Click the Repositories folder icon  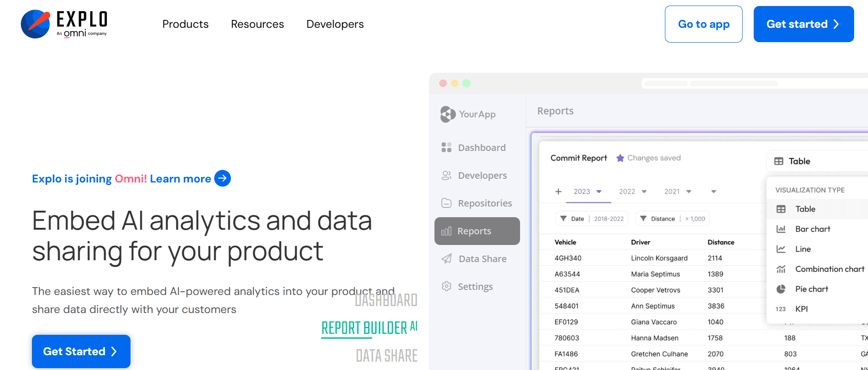[446, 203]
